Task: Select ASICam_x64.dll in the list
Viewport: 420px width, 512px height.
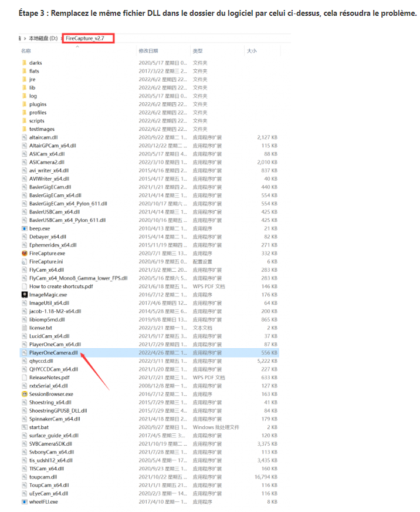Action: tap(47, 154)
